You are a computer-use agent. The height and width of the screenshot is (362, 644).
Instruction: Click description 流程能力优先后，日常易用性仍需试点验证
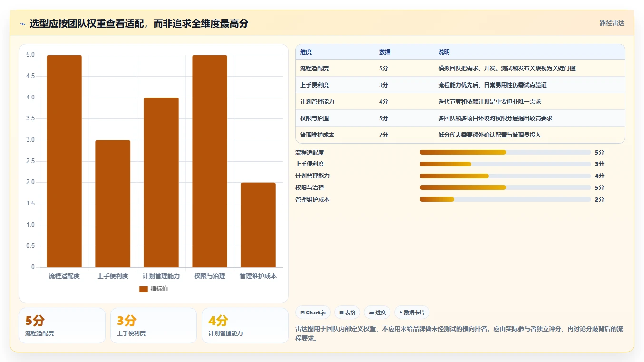pyautogui.click(x=492, y=85)
